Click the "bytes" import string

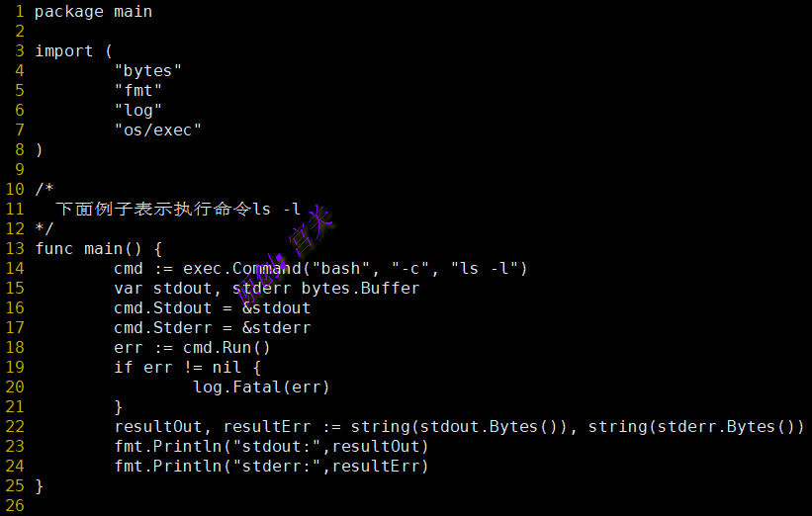pos(147,71)
